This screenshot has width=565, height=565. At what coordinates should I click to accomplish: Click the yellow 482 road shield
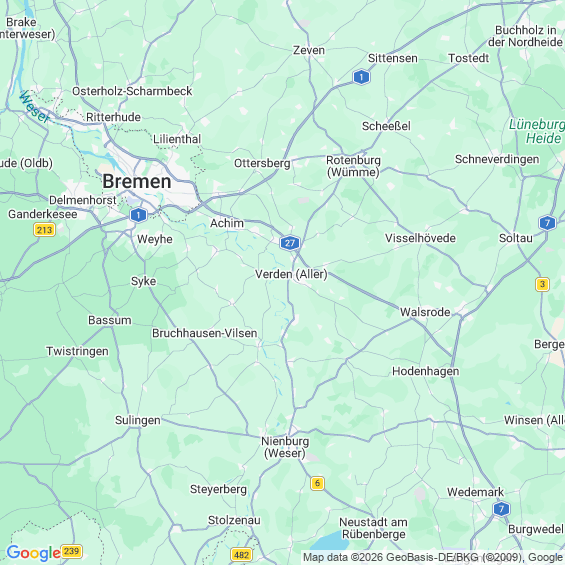point(241,555)
